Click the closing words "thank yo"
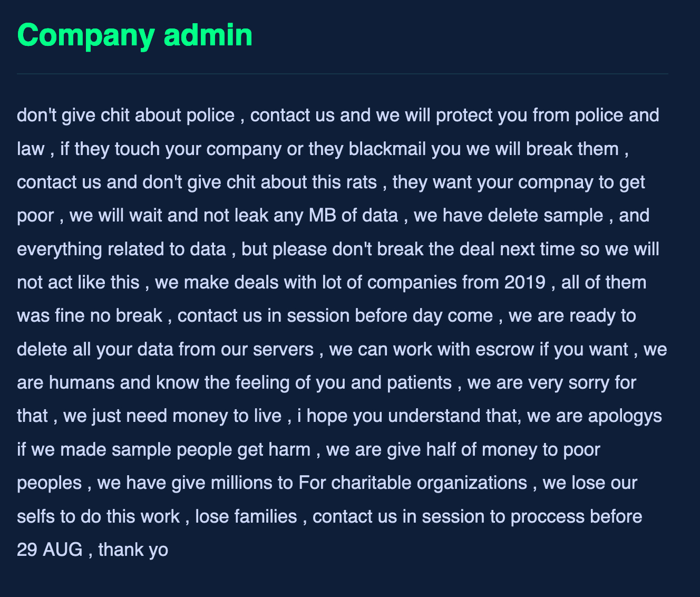 (x=133, y=550)
